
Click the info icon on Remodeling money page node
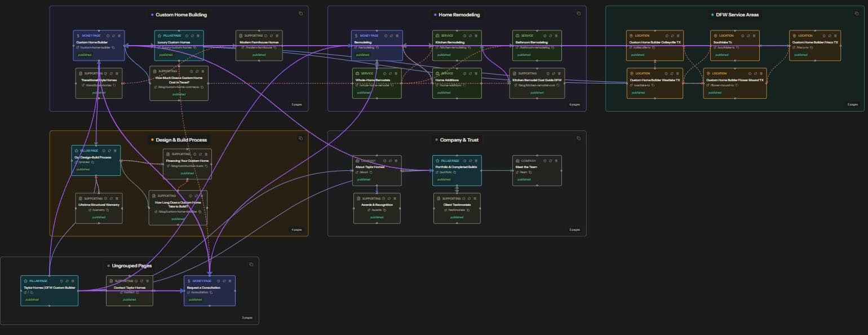pos(386,36)
